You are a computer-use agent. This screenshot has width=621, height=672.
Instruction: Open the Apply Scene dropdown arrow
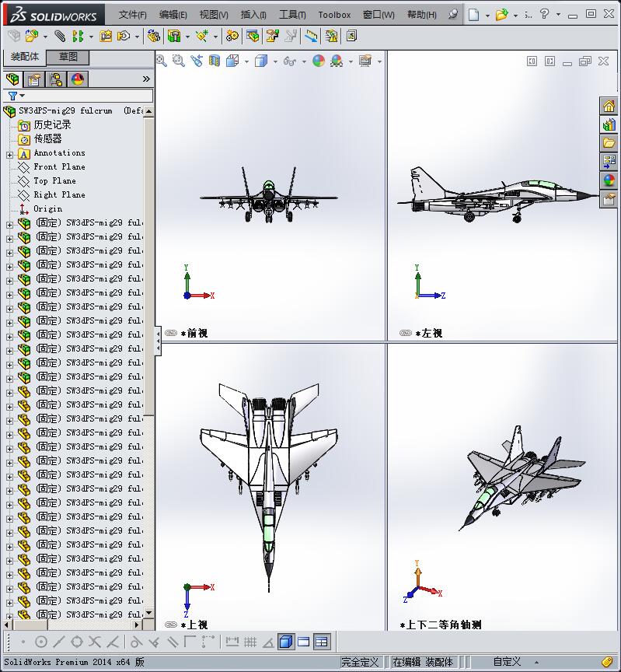click(351, 61)
